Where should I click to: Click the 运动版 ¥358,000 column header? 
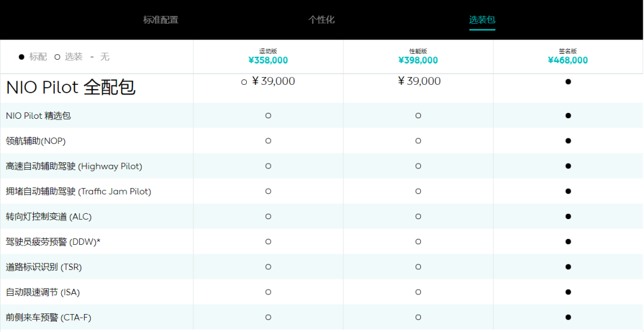click(268, 57)
